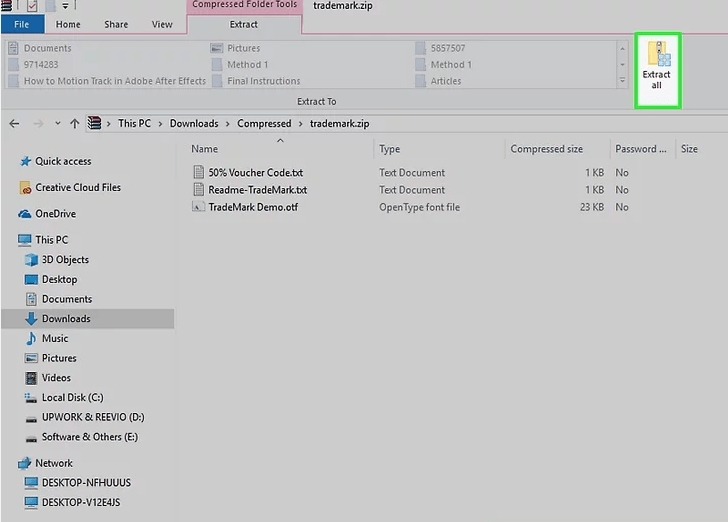Open the 3D Objects folder
The image size is (728, 522).
point(65,260)
